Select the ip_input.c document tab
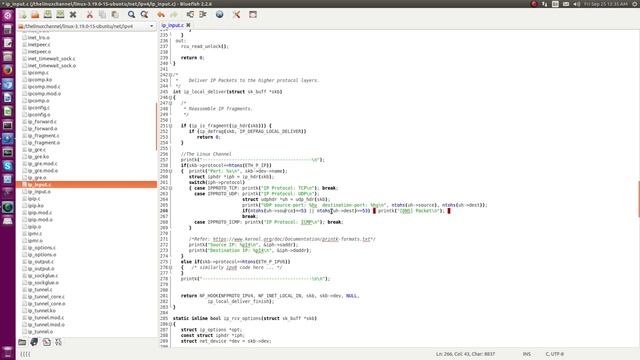The width and height of the screenshot is (640, 360). tap(172, 25)
